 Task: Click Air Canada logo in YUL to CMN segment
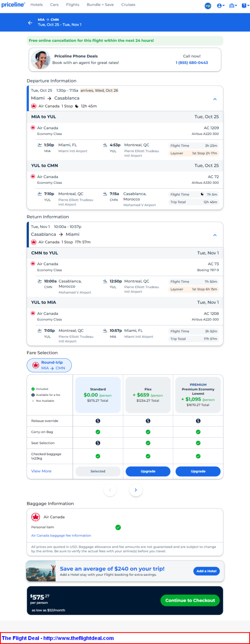click(x=33, y=177)
